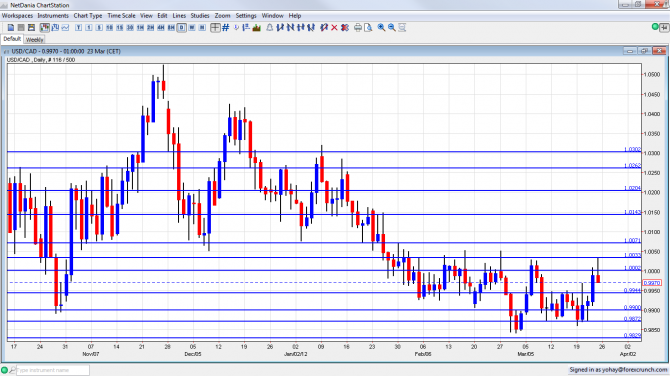
Task: Click the edit line (pencil) icon
Action: 324,28
